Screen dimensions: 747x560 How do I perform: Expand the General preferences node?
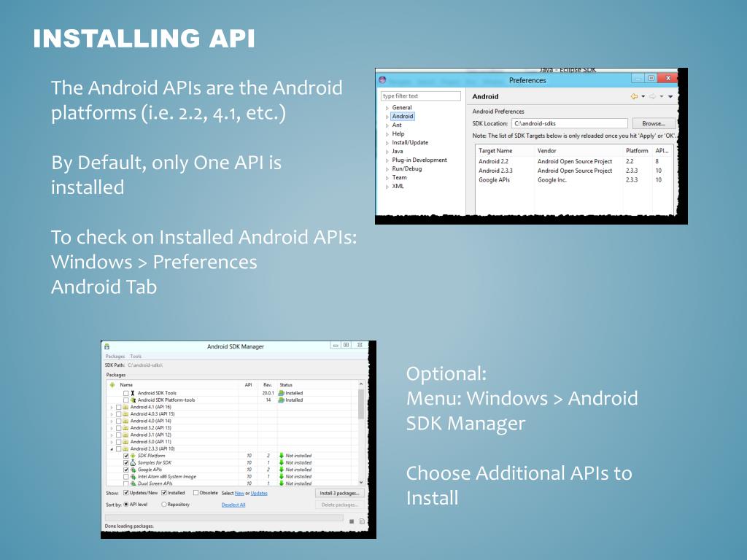coord(387,108)
